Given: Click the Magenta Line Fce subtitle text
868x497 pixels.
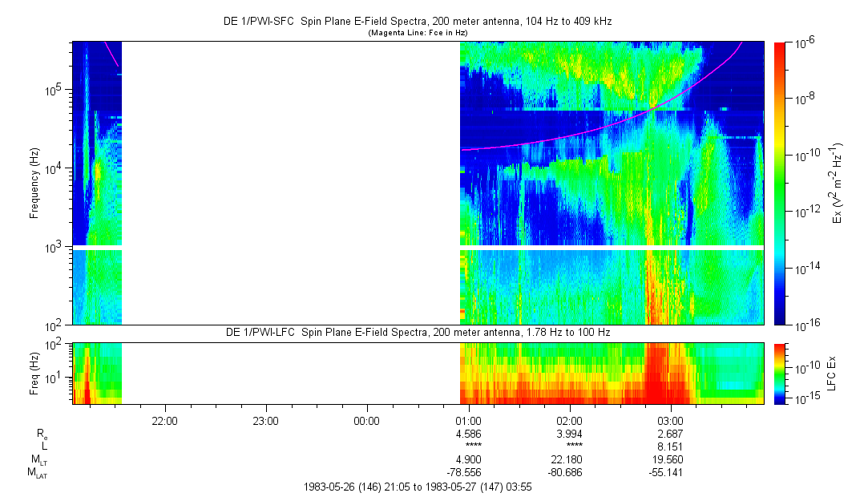Looking at the screenshot, I should tap(418, 33).
